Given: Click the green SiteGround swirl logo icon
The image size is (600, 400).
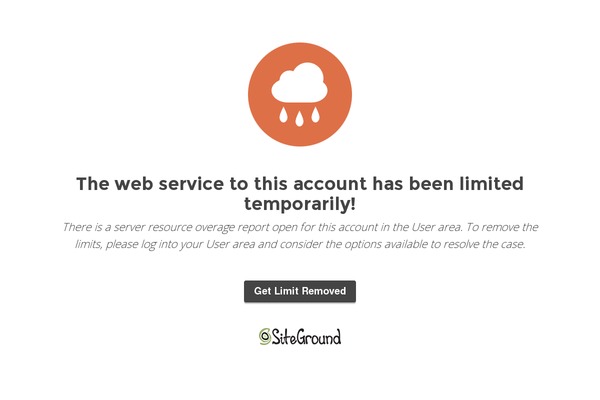Looking at the screenshot, I should click(264, 337).
